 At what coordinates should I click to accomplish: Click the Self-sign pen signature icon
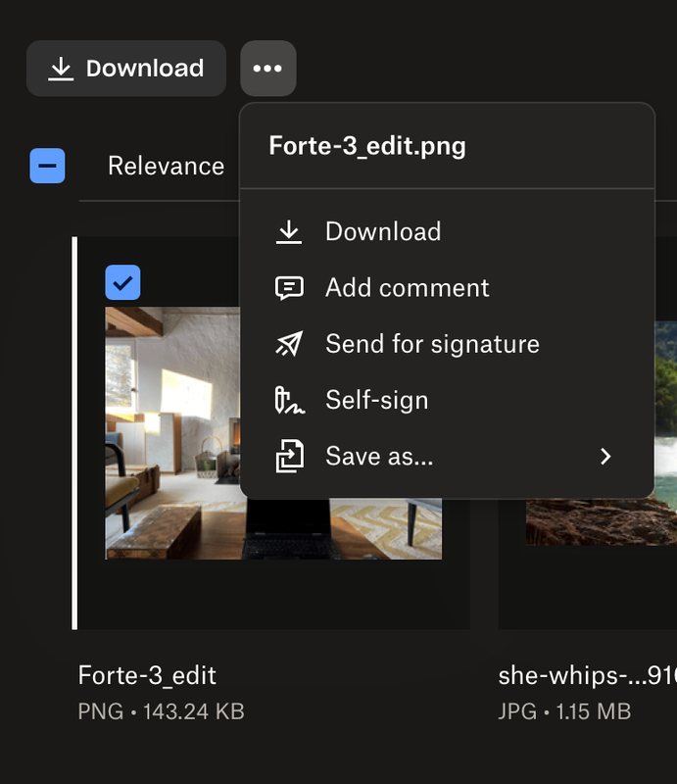click(289, 400)
